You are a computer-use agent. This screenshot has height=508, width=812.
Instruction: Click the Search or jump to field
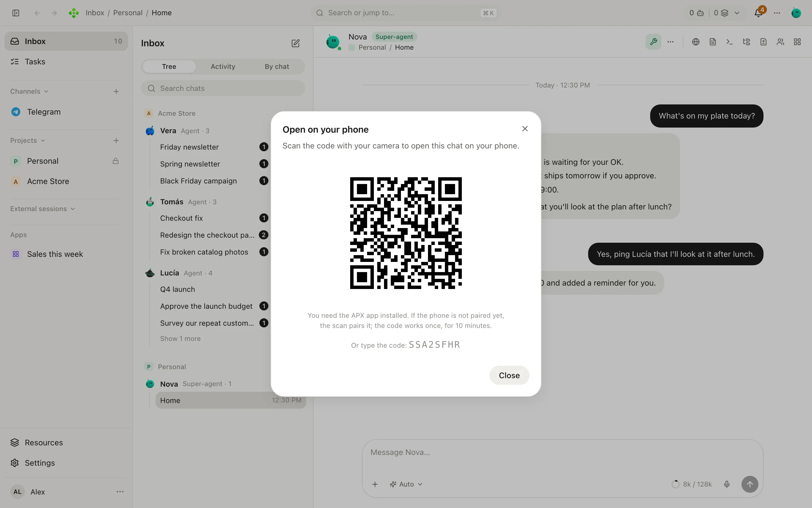[x=406, y=13]
